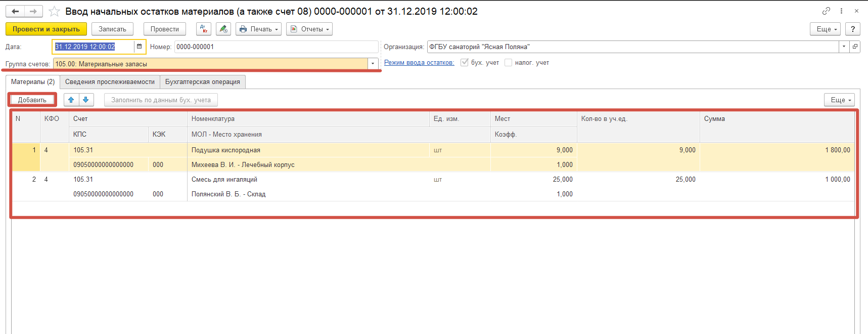Click the forward navigation arrow
The image size is (868, 334).
(33, 11)
